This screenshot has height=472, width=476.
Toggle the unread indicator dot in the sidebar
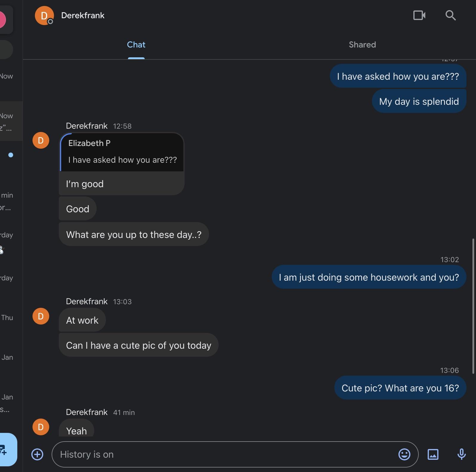(11, 155)
